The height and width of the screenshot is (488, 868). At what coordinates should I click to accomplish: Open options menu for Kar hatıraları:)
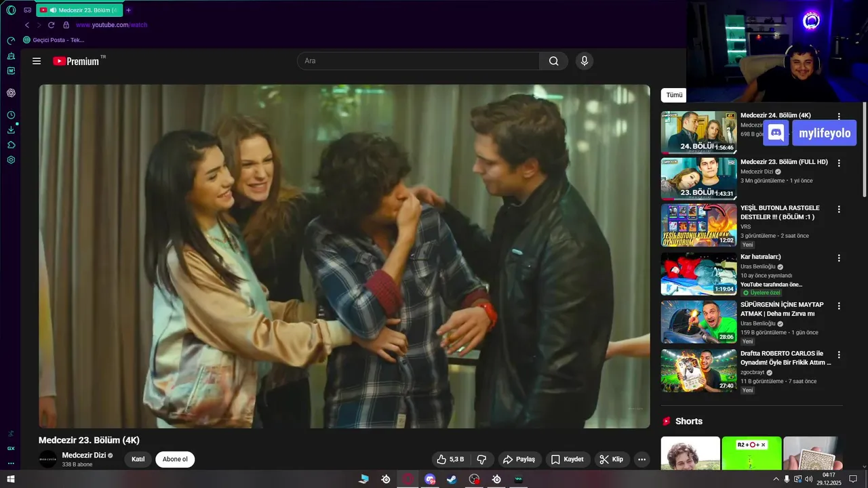pos(839,258)
